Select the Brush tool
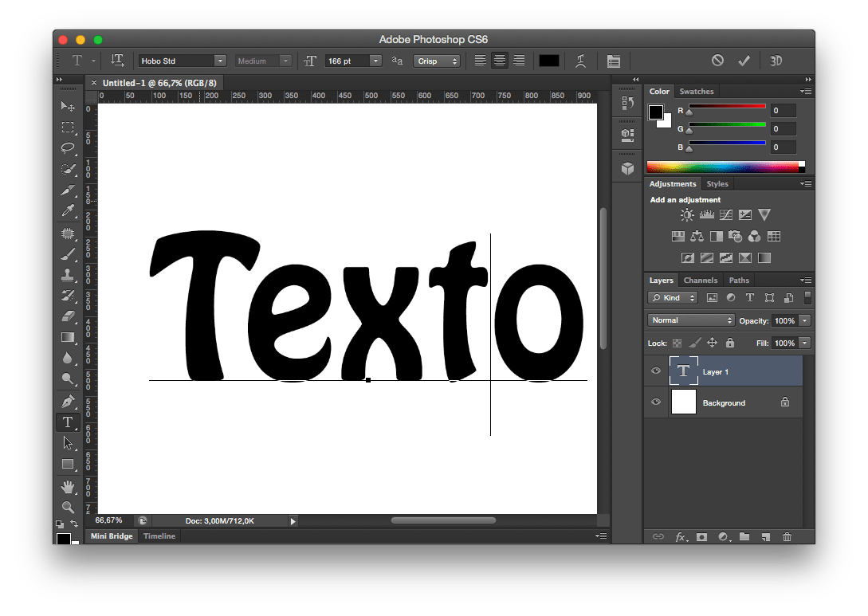This screenshot has width=868, height=616. [x=68, y=254]
